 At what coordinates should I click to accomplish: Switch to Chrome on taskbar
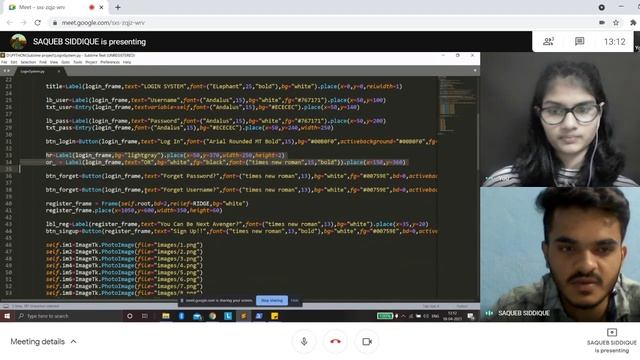pos(213,316)
